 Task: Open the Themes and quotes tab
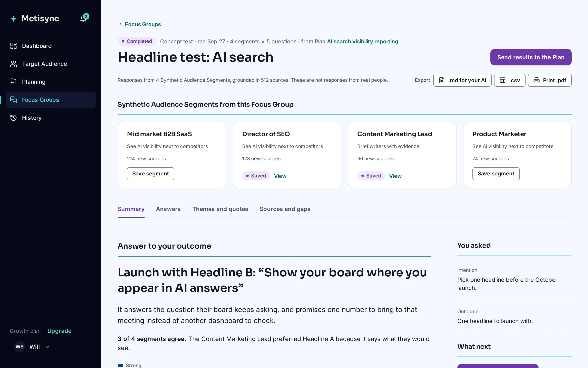pos(220,209)
